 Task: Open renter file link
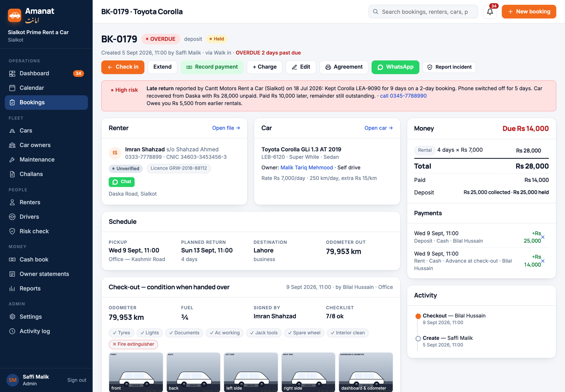tap(226, 128)
